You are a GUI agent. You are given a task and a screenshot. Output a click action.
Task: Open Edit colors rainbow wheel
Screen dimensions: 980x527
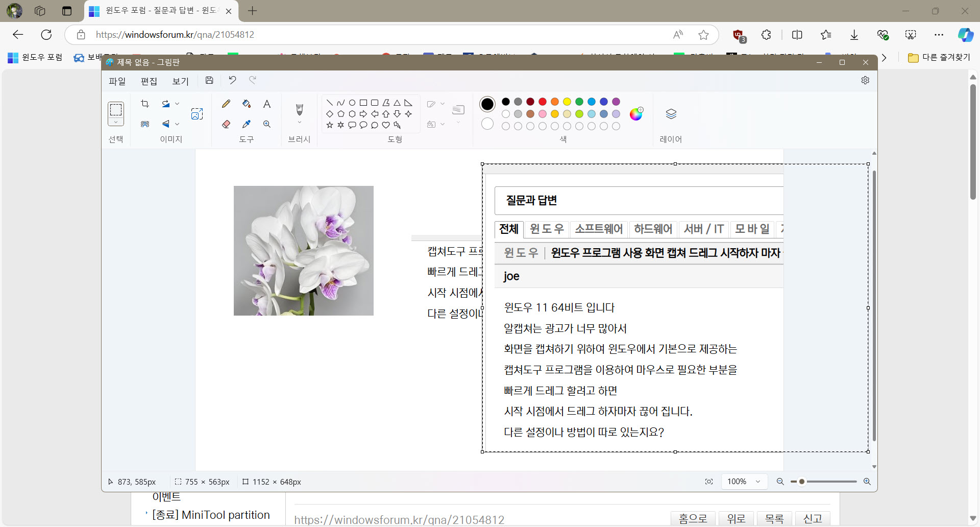(636, 114)
